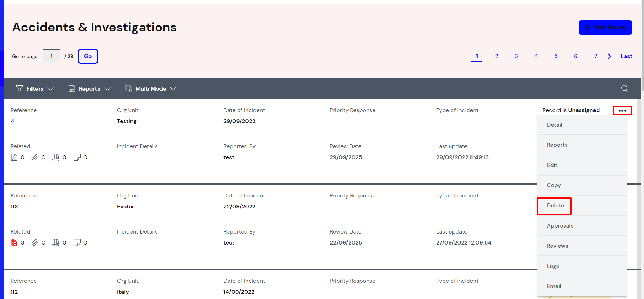This screenshot has height=299, width=644.
Task: Jump to the Last page link
Action: point(626,56)
